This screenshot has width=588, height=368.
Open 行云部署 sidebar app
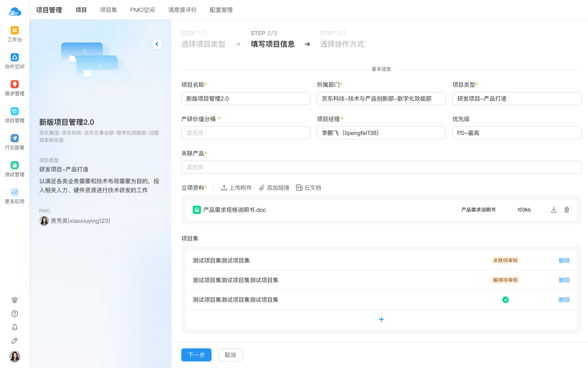click(14, 138)
